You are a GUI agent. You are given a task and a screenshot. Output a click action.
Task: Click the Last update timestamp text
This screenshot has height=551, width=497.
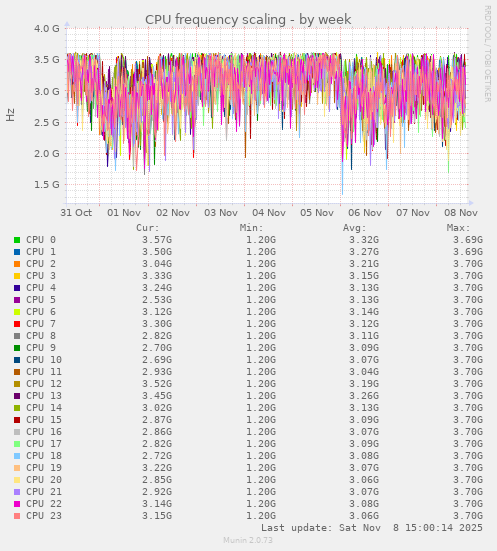click(372, 528)
